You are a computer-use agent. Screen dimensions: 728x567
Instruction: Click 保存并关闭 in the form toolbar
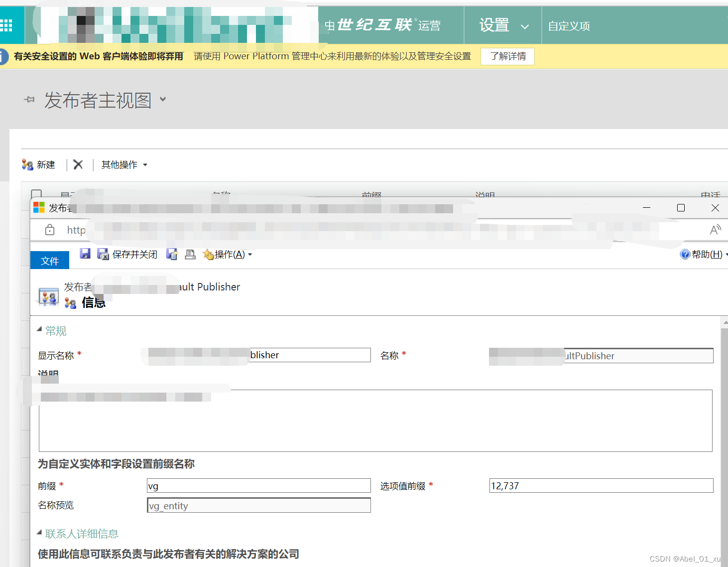pos(127,254)
